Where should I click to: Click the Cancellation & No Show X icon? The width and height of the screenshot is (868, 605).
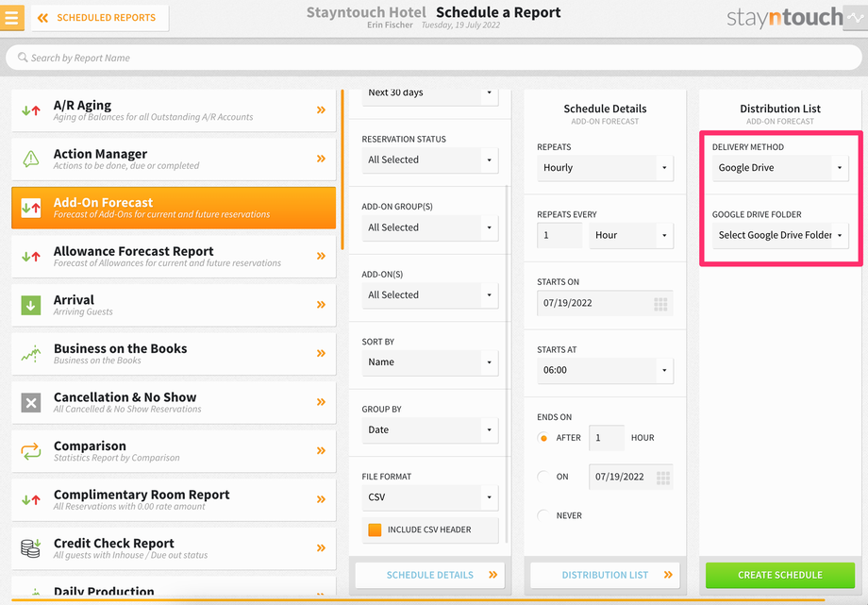pyautogui.click(x=31, y=402)
